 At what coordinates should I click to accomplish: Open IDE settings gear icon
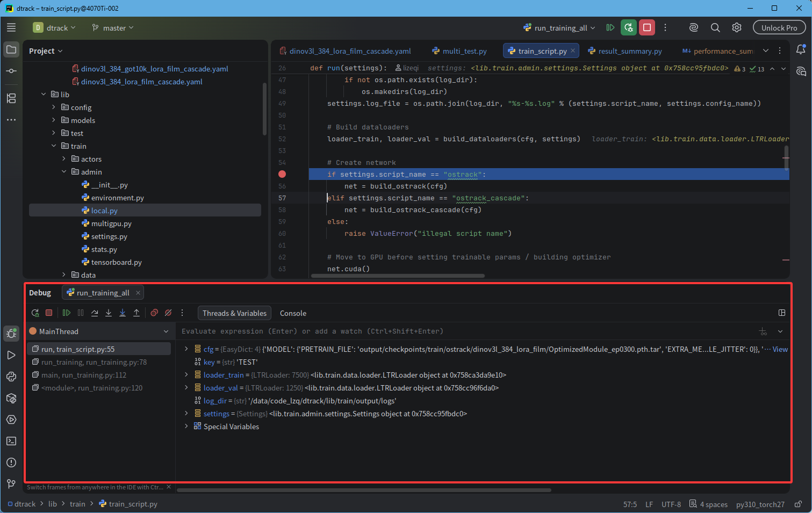click(737, 27)
